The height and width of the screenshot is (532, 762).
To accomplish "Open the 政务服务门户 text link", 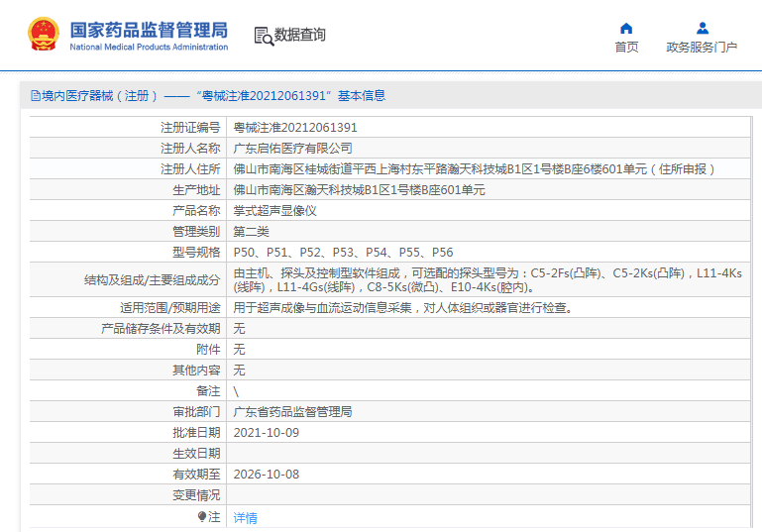I will point(702,47).
